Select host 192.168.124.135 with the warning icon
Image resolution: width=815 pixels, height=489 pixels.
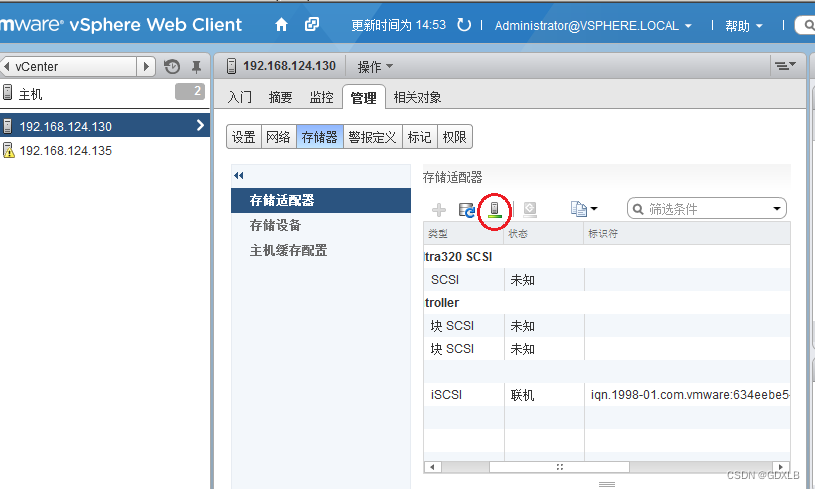coord(104,151)
